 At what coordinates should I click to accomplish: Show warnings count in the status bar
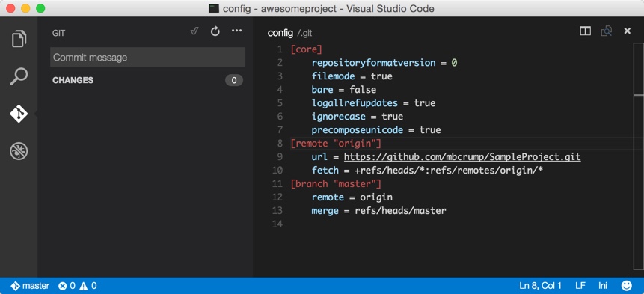click(x=88, y=286)
